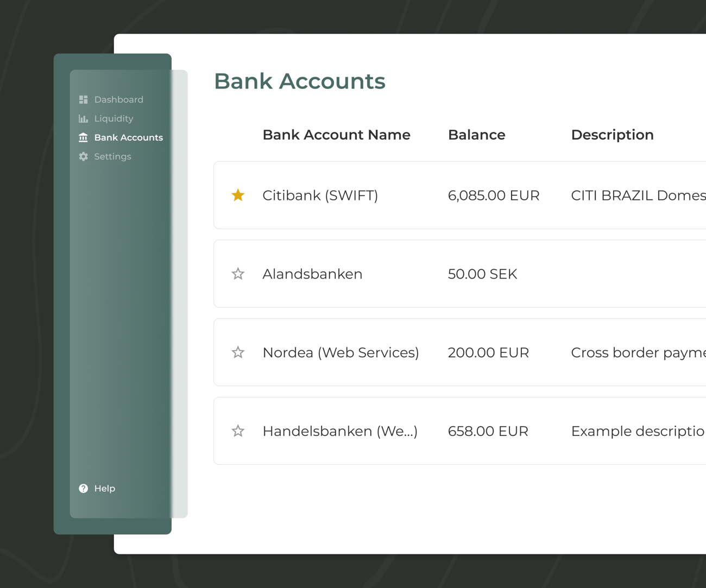The width and height of the screenshot is (706, 588).
Task: Navigate to the Dashboard page
Action: 118,99
